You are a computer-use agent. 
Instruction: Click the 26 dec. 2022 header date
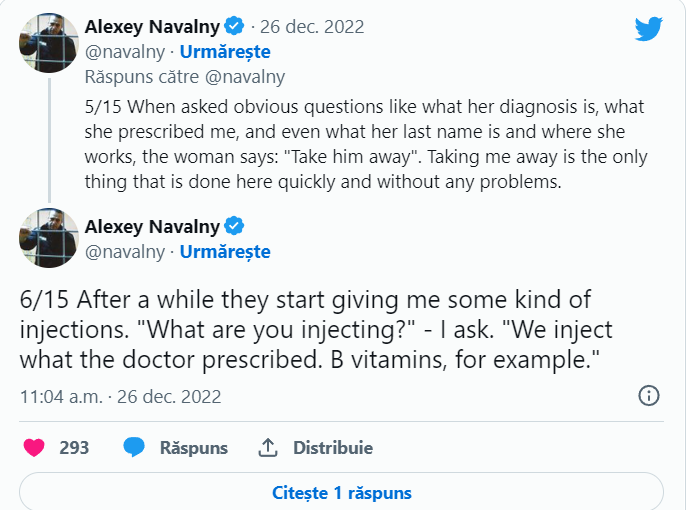[313, 27]
